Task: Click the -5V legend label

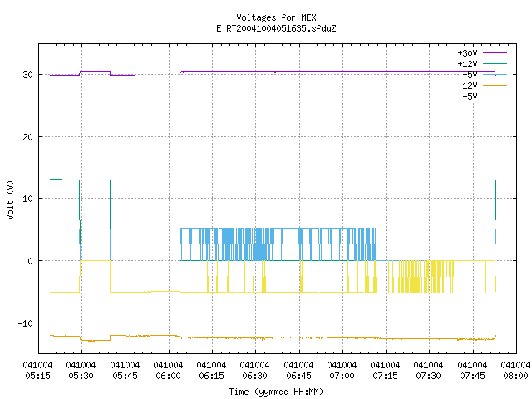Action: [x=470, y=96]
